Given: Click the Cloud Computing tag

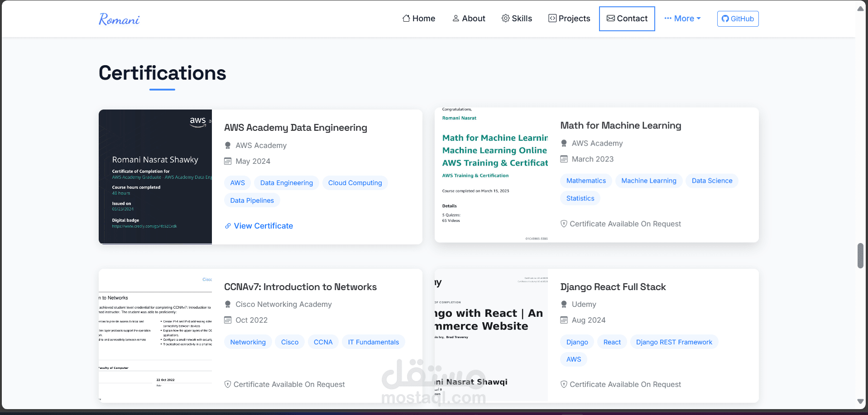Looking at the screenshot, I should 355,183.
